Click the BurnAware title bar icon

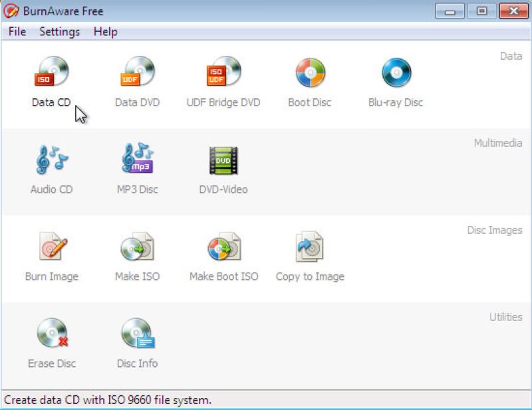pyautogui.click(x=9, y=11)
